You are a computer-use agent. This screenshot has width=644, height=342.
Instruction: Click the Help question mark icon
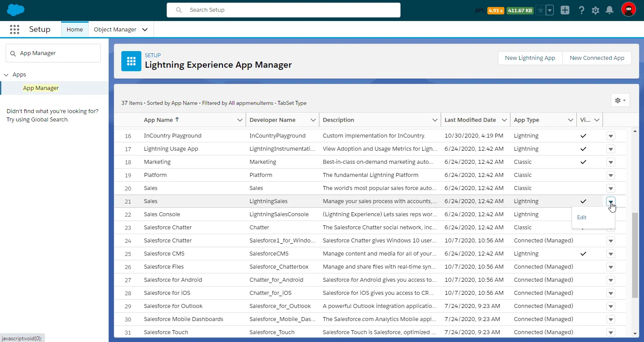pos(581,10)
